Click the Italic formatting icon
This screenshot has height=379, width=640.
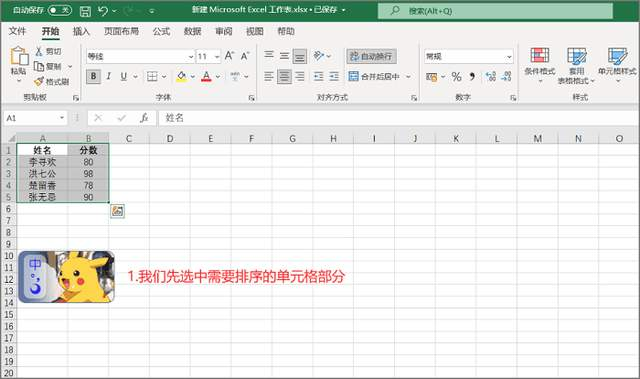(x=109, y=76)
